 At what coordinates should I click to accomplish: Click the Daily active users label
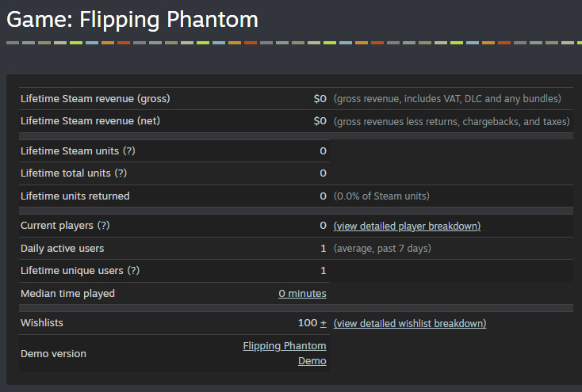pos(62,249)
